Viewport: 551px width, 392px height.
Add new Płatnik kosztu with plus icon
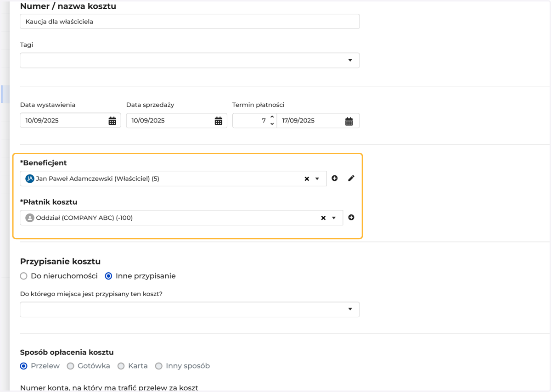click(351, 218)
